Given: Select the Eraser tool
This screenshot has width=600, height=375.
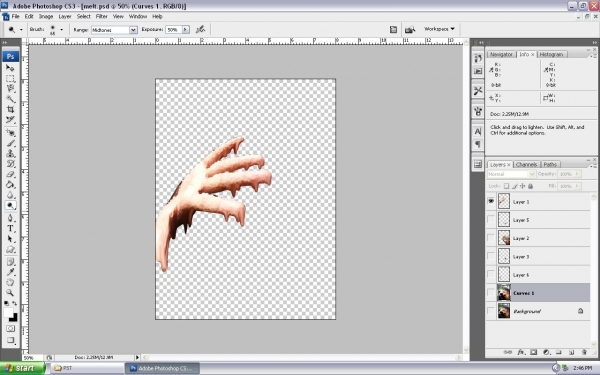Looking at the screenshot, I should (x=10, y=174).
